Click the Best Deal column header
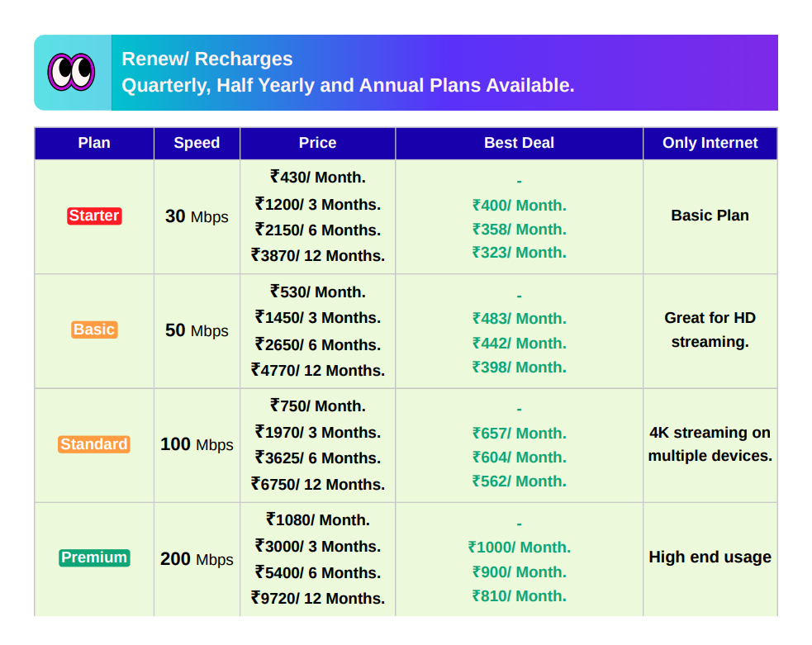Screen dimensions: 812x645 point(519,143)
